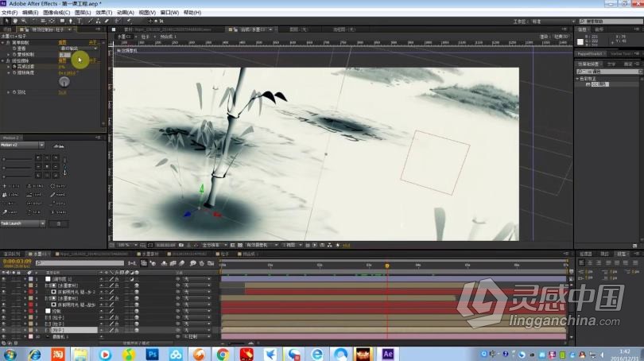Select the Clone Stamp tool
Viewport: 644px width, 361px height.
98,21
